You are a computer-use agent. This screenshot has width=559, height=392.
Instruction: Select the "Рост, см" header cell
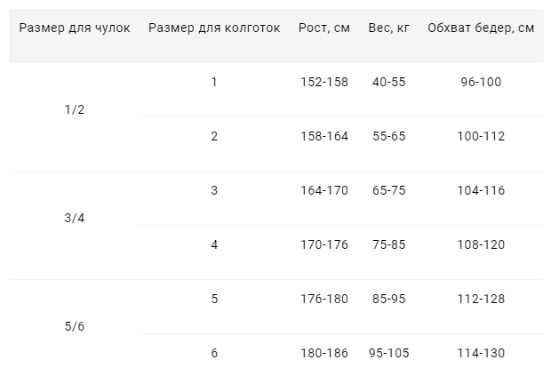pos(324,28)
